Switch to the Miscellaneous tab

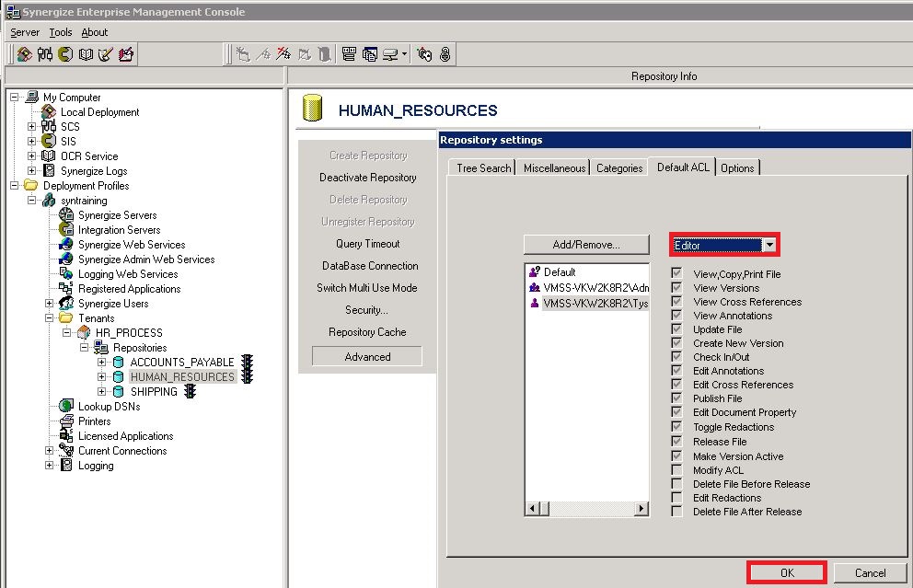click(554, 167)
